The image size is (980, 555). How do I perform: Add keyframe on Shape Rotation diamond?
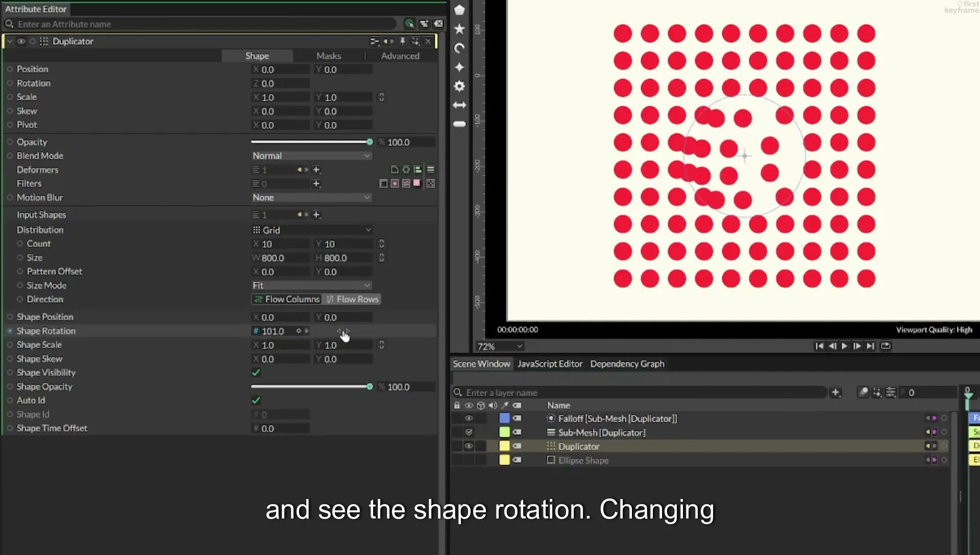(x=299, y=331)
